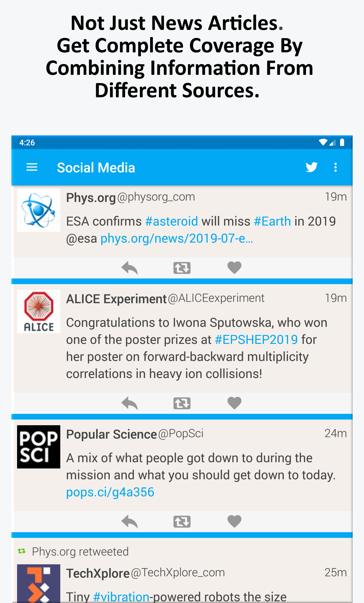Screen dimensions: 364x603
Task: Open the #EPSHEP2019 hashtag
Action: coord(256,340)
